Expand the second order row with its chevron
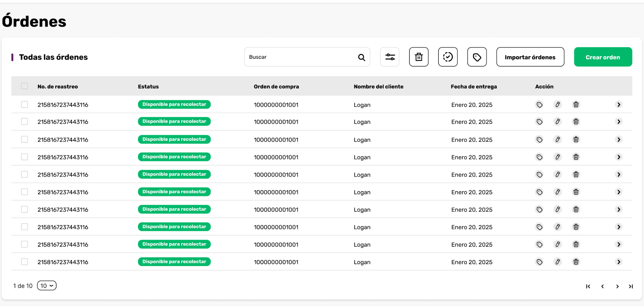The width and height of the screenshot is (644, 306). [x=619, y=122]
